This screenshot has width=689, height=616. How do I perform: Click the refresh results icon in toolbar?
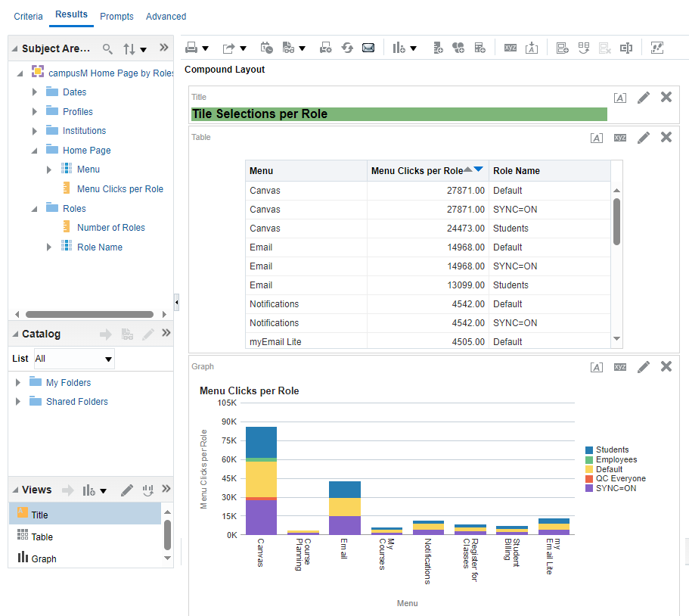click(347, 48)
